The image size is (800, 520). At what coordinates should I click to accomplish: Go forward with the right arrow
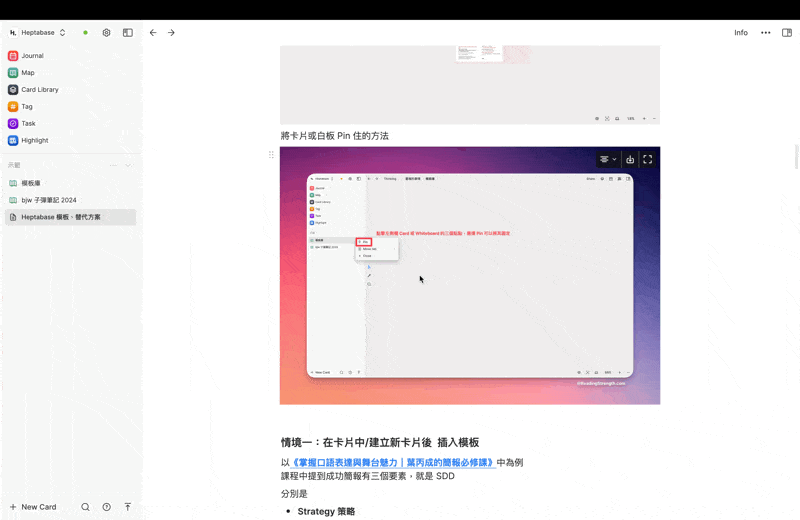pyautogui.click(x=171, y=33)
